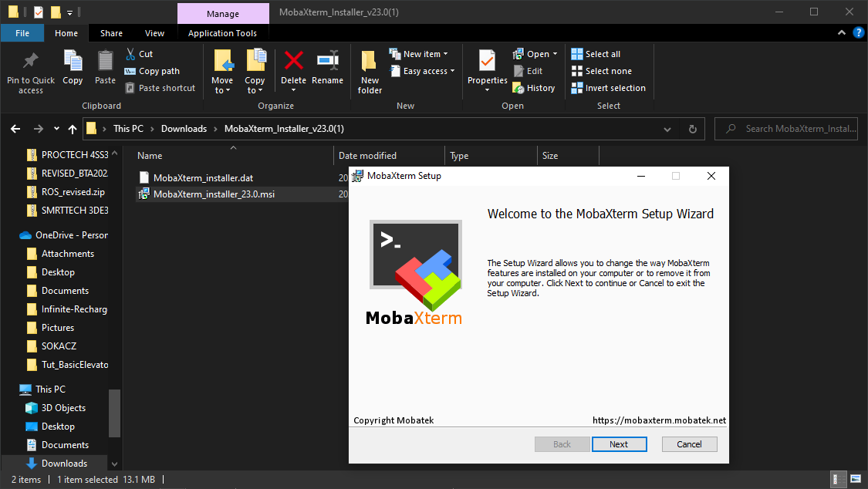Click the red Delete icon
This screenshot has height=489, width=868.
pos(293,62)
